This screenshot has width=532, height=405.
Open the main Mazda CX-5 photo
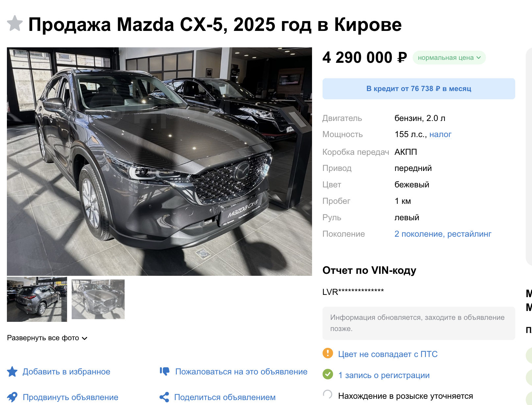point(159,161)
